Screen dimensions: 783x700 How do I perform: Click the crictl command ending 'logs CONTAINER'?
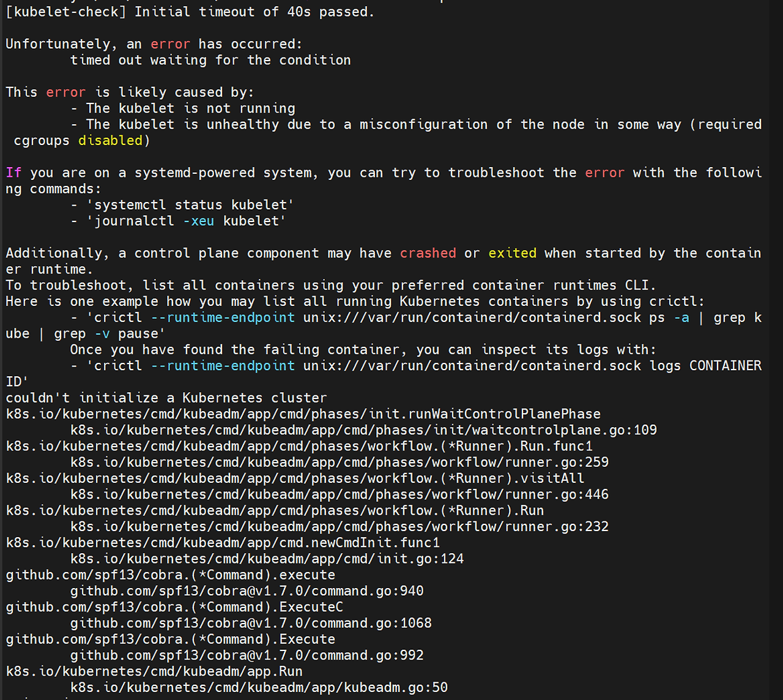(416, 366)
